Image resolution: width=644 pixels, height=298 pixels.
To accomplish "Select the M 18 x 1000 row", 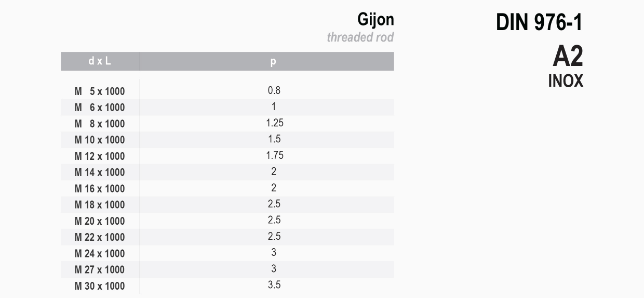I will pyautogui.click(x=227, y=205).
